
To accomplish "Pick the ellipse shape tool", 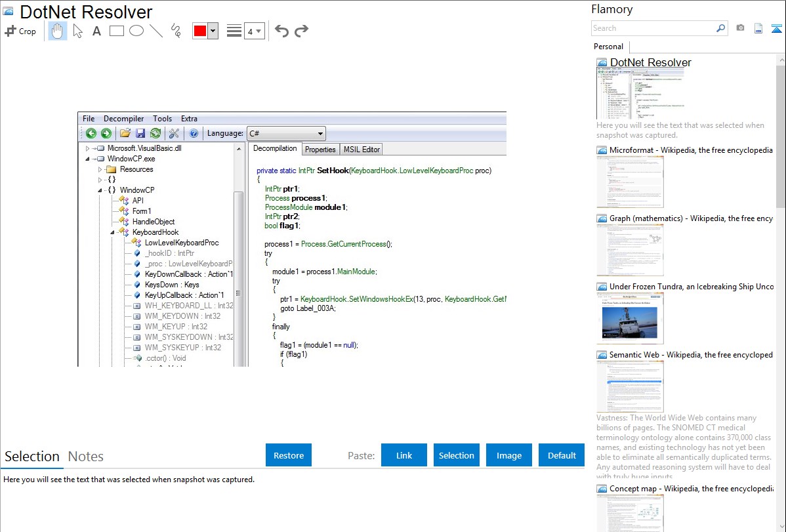I will 136,31.
